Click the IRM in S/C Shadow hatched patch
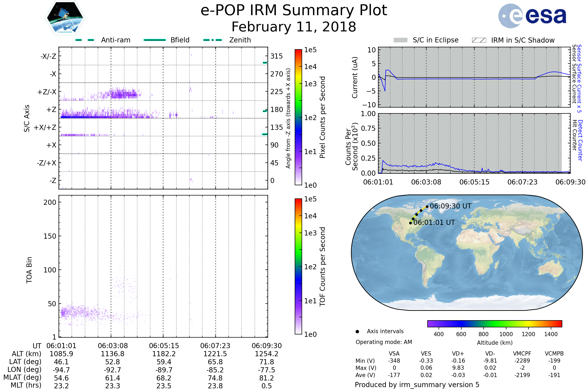 (479, 40)
